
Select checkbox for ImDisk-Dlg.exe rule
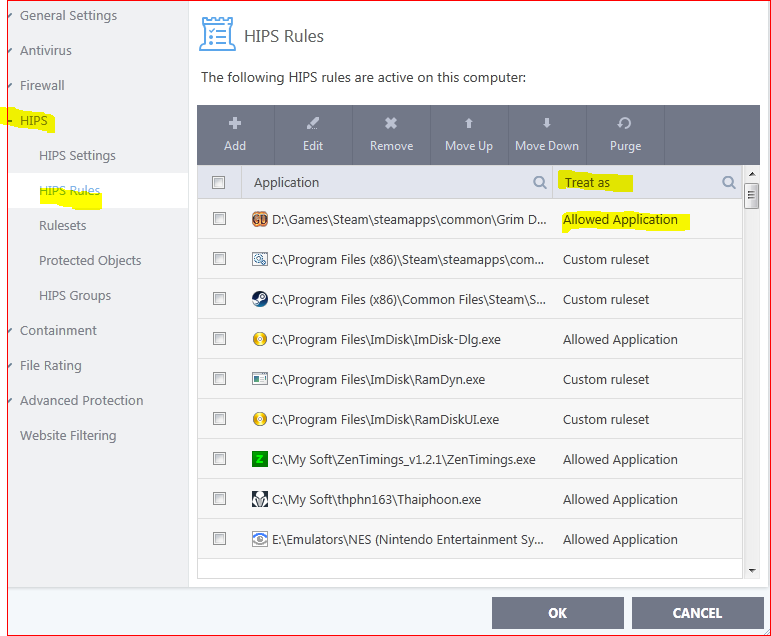tap(219, 339)
